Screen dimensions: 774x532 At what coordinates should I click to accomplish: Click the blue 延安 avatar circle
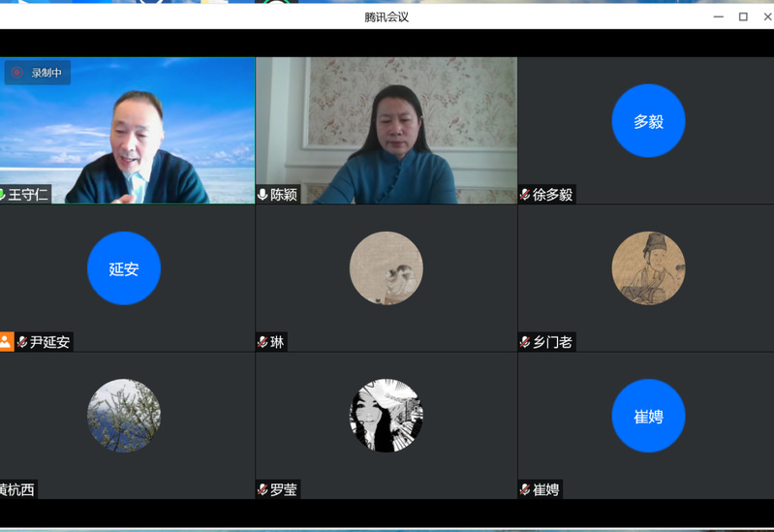tap(124, 268)
